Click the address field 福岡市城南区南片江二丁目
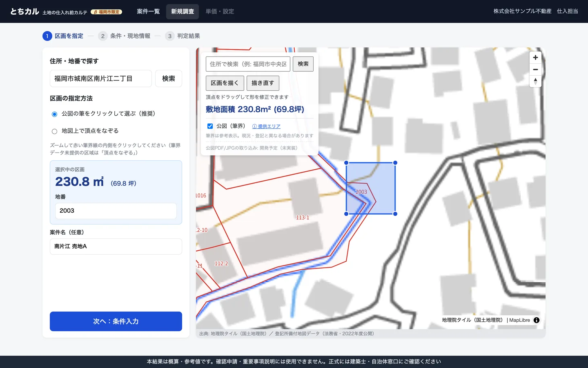The width and height of the screenshot is (588, 368). click(101, 79)
